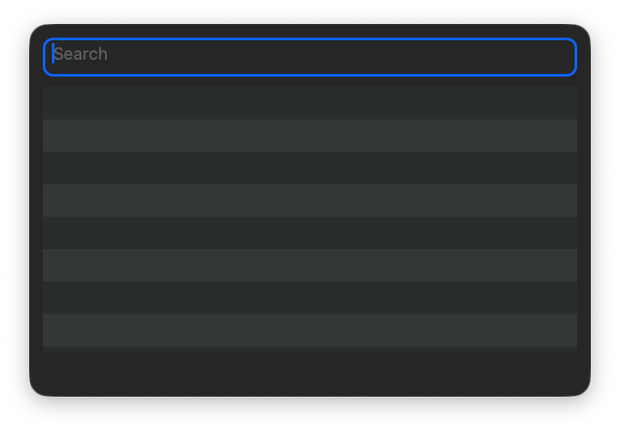Pick the last striped row in list
Viewport: 620px width, 431px height.
point(310,330)
